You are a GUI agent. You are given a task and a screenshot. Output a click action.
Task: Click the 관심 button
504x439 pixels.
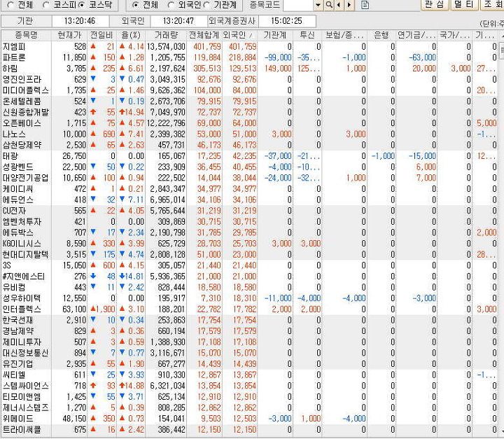click(x=435, y=4)
